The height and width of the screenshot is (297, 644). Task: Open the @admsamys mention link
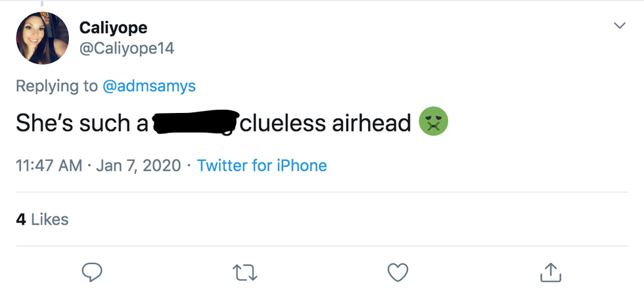(x=149, y=86)
